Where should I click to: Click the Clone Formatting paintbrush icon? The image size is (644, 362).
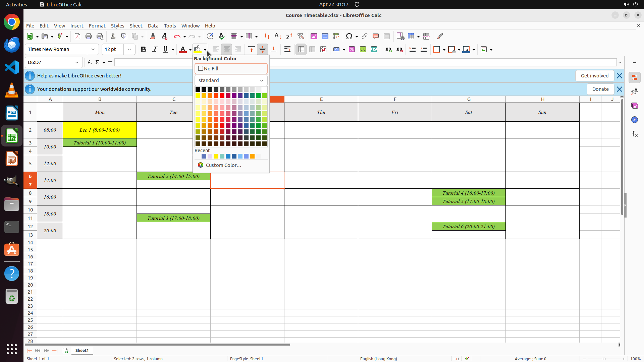pos(153,36)
